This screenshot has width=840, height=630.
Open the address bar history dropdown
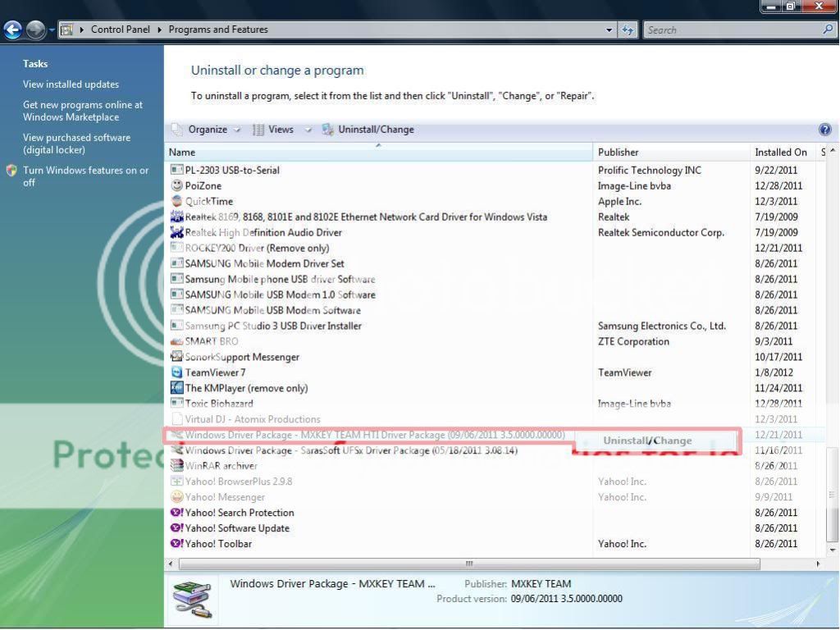pos(609,30)
